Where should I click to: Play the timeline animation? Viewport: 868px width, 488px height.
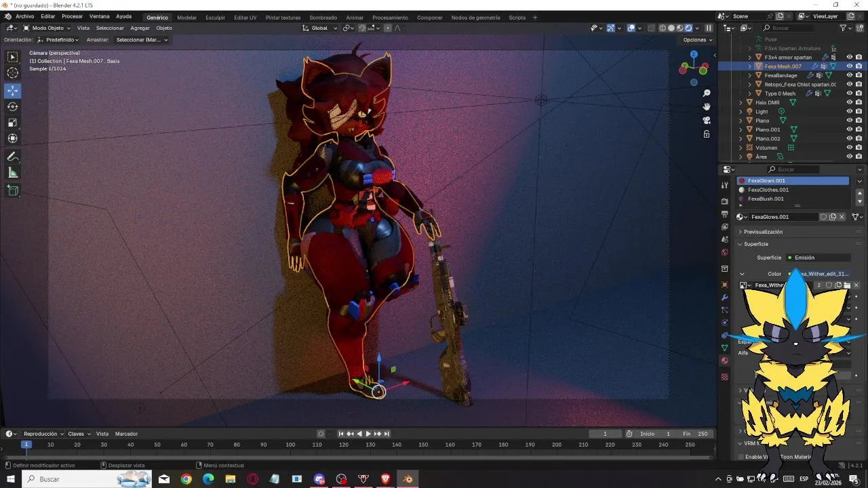[368, 434]
